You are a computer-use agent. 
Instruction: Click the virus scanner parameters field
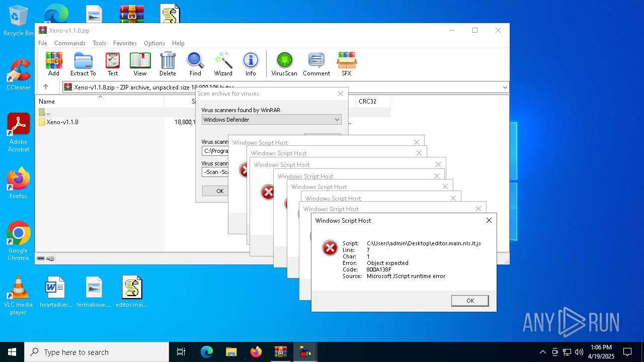click(x=215, y=172)
